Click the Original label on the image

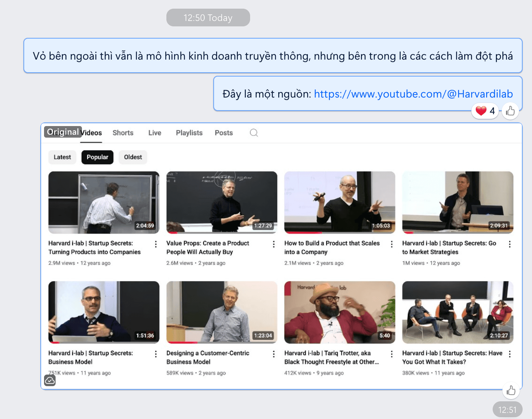[x=63, y=132]
